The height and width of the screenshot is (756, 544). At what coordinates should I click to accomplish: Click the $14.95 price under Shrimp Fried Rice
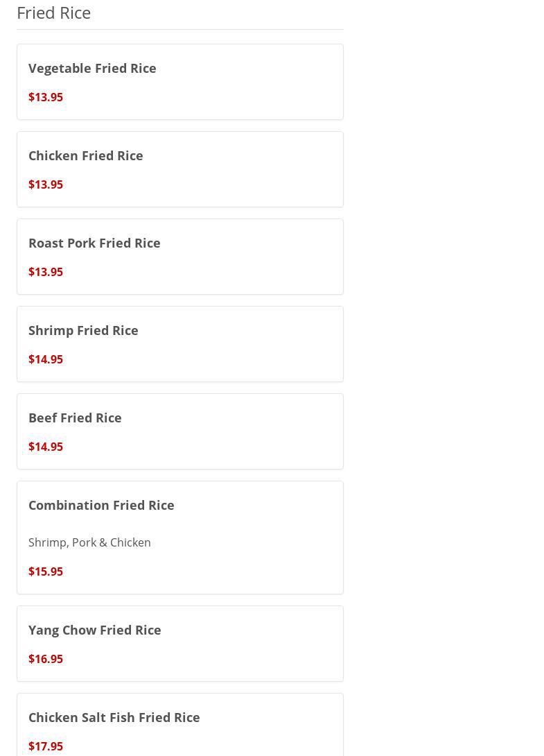(46, 359)
